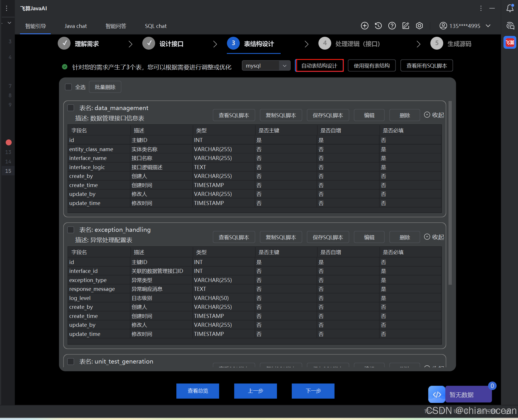The height and width of the screenshot is (420, 518).
Task: Save SQL script for data_management table
Action: (328, 115)
